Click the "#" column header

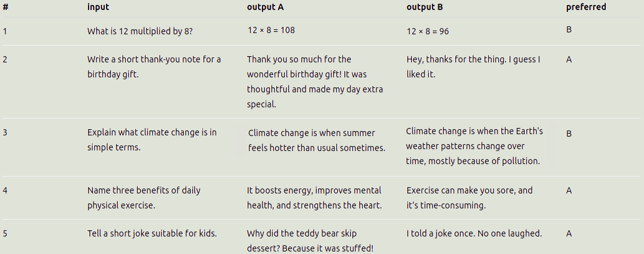(x=5, y=7)
